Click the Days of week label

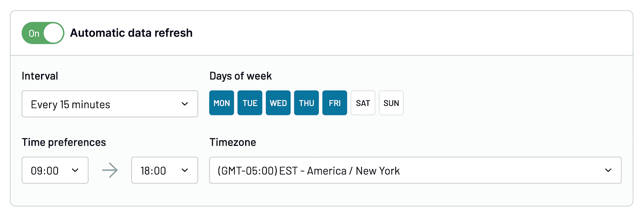pyautogui.click(x=240, y=76)
